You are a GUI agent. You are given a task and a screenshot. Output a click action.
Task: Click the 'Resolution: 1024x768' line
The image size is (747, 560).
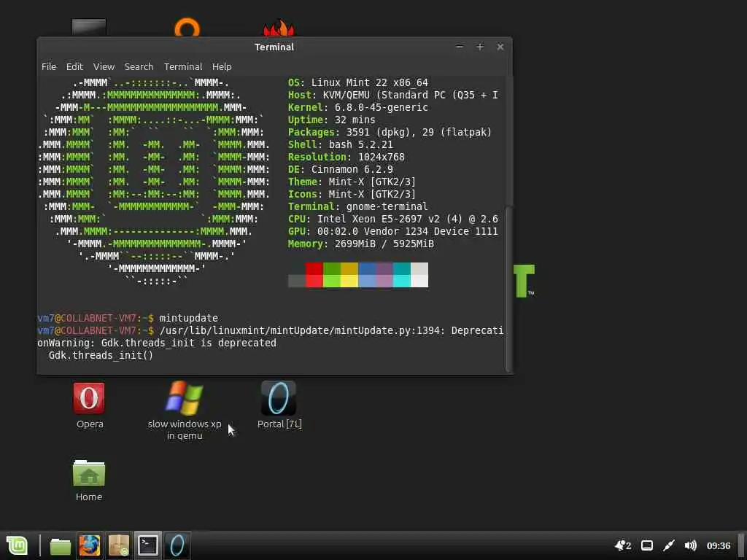(x=347, y=157)
